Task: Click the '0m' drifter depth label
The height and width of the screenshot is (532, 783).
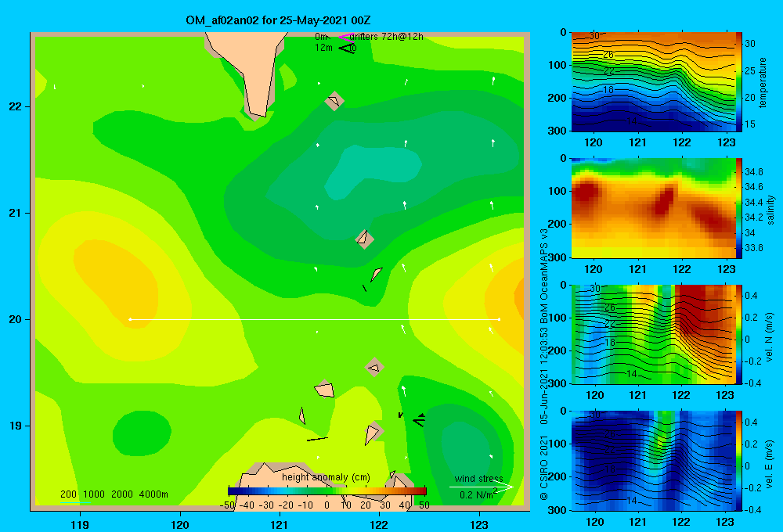Action: [x=321, y=37]
